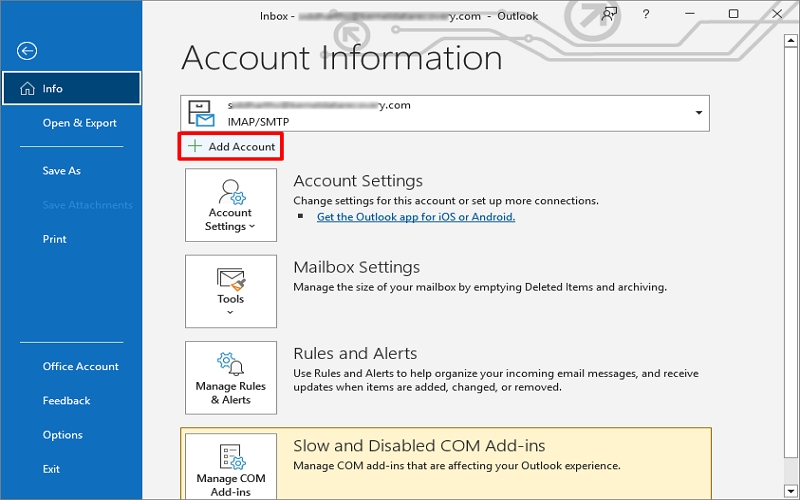Follow Get the Outlook app link
Screen dimensions: 800x500
tap(416, 217)
